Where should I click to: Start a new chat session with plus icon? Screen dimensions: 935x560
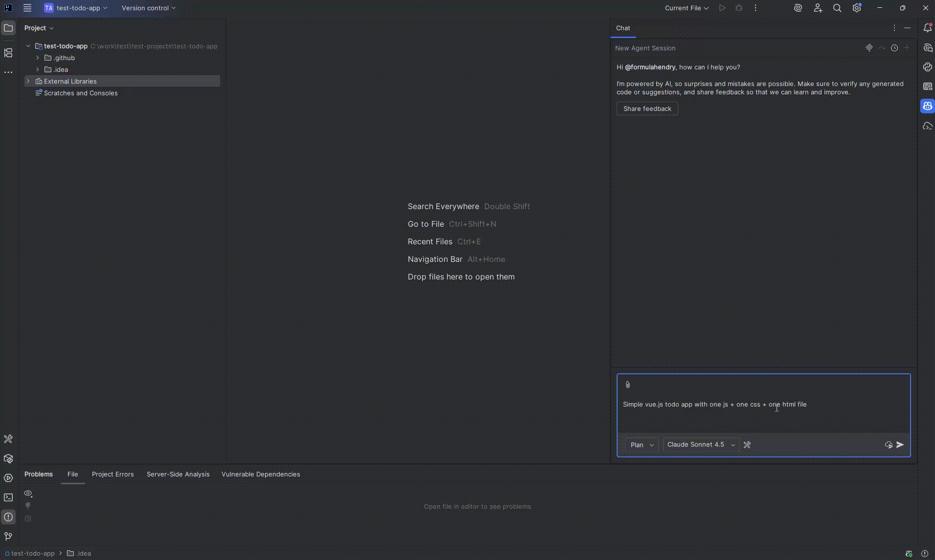[x=907, y=48]
